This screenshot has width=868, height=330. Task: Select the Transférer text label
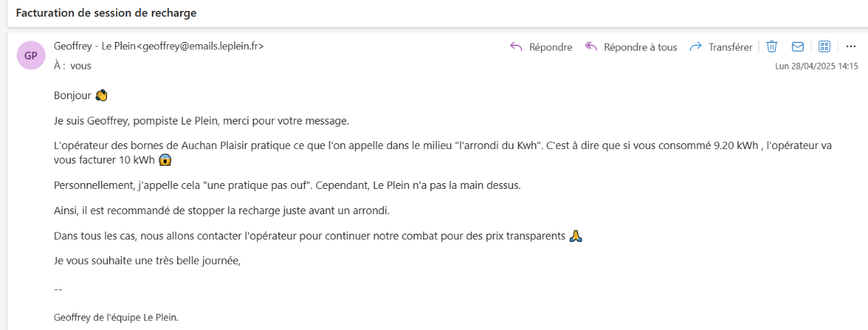click(731, 47)
